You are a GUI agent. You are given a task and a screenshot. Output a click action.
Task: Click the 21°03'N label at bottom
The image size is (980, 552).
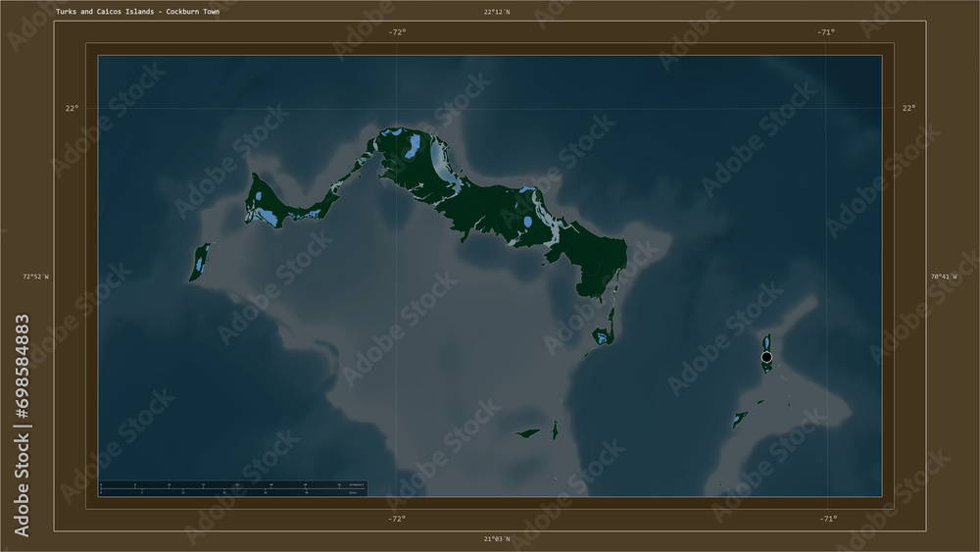point(496,539)
